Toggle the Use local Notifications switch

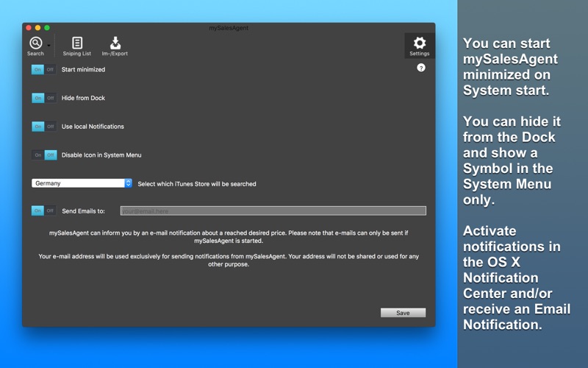click(44, 127)
